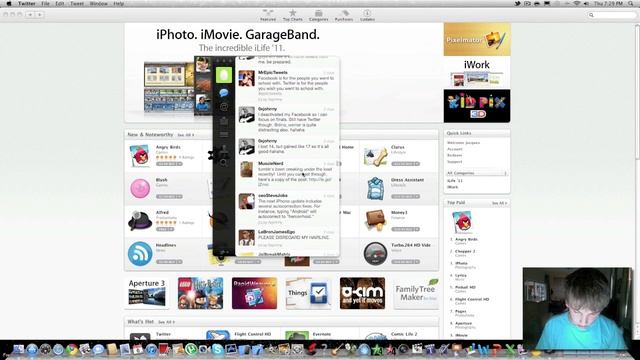640x360 pixels.
Task: Open the Angry Birds app icon in New & Noteworthy
Action: point(140,156)
